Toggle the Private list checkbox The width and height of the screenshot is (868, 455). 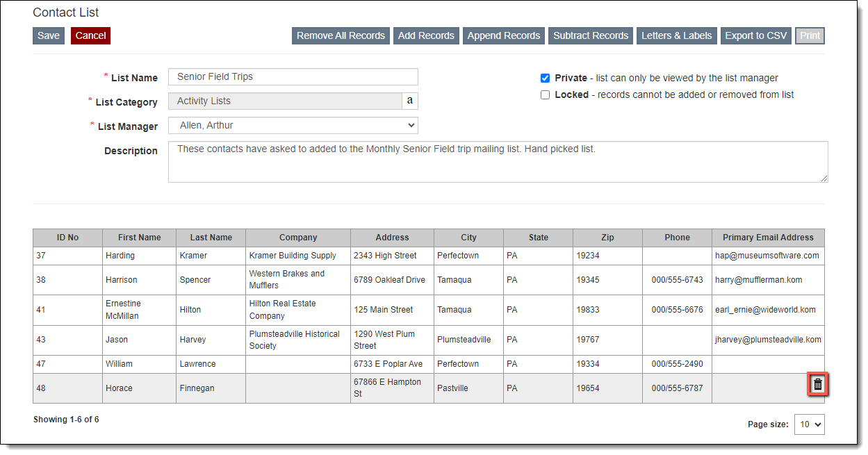point(546,78)
